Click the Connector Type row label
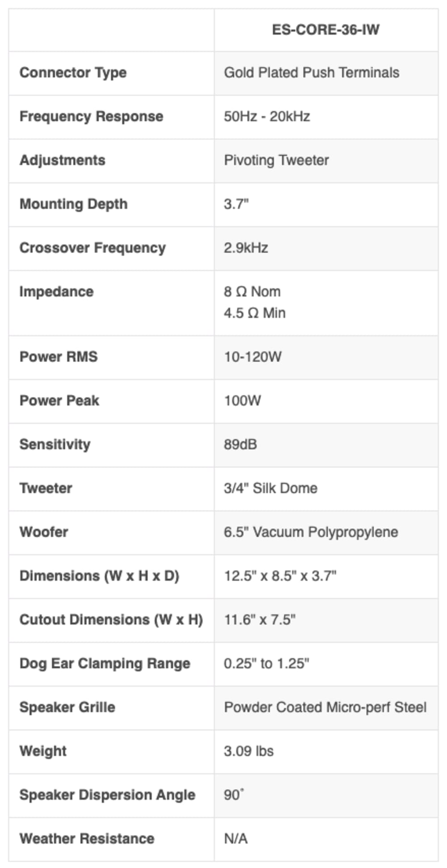This screenshot has height=868, width=447. click(x=73, y=72)
